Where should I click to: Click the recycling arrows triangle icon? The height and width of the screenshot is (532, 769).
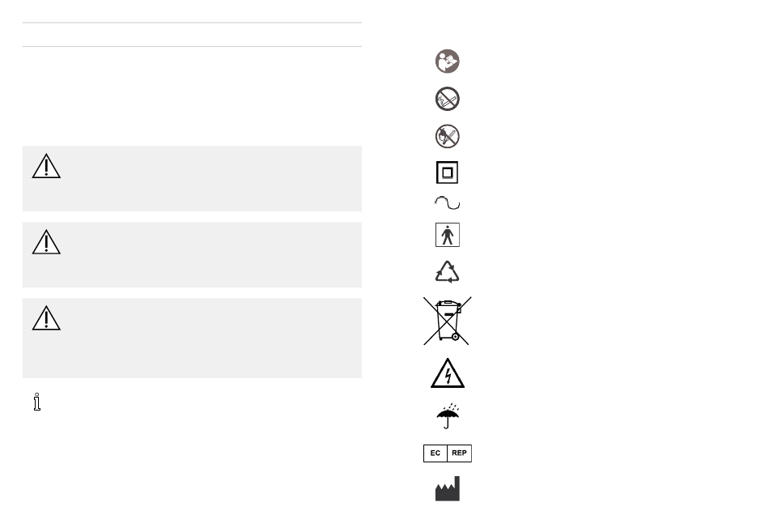448,272
